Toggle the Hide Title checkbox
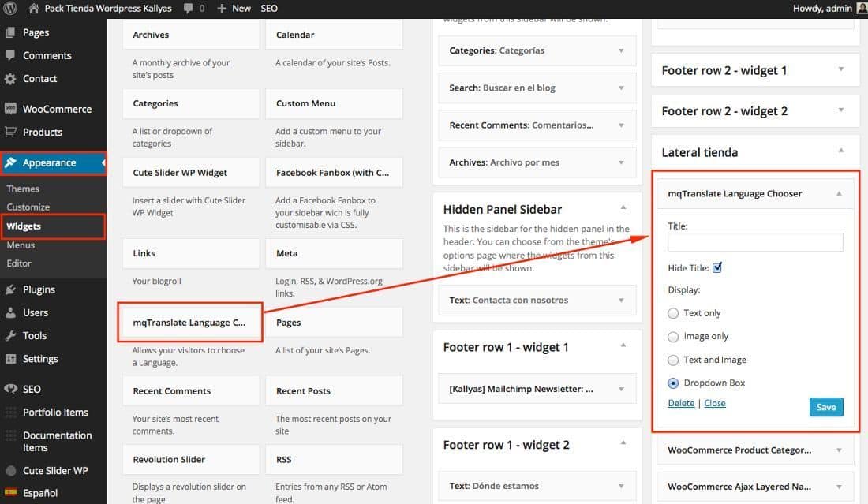The width and height of the screenshot is (868, 504). tap(717, 267)
